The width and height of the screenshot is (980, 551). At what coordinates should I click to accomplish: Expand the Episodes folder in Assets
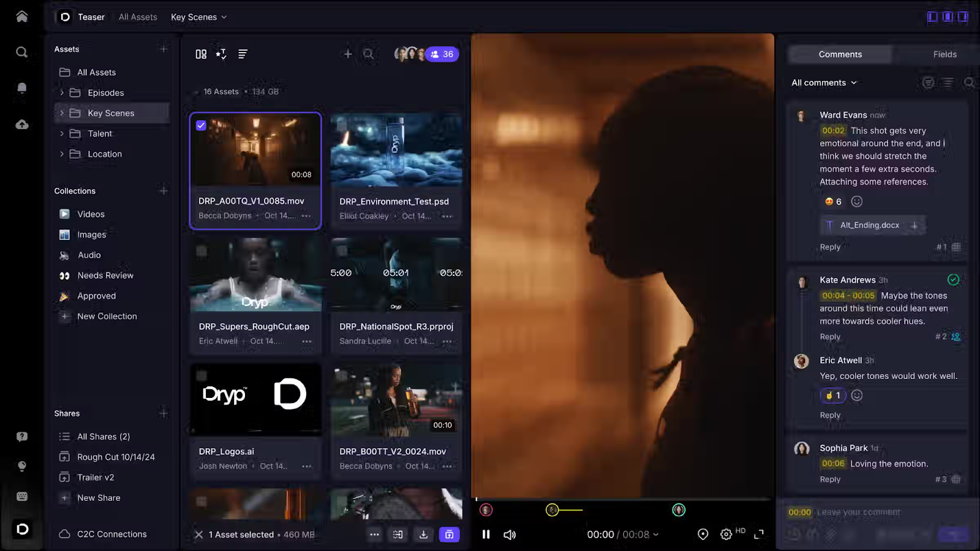point(61,92)
